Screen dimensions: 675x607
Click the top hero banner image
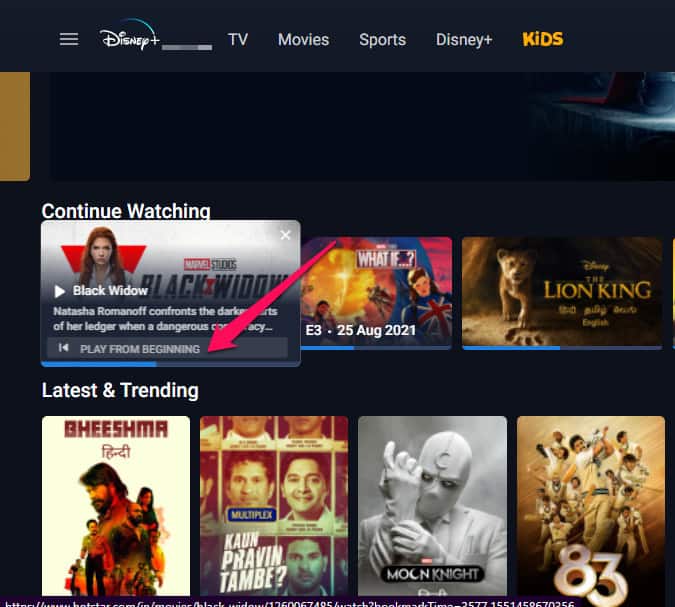pos(350,125)
